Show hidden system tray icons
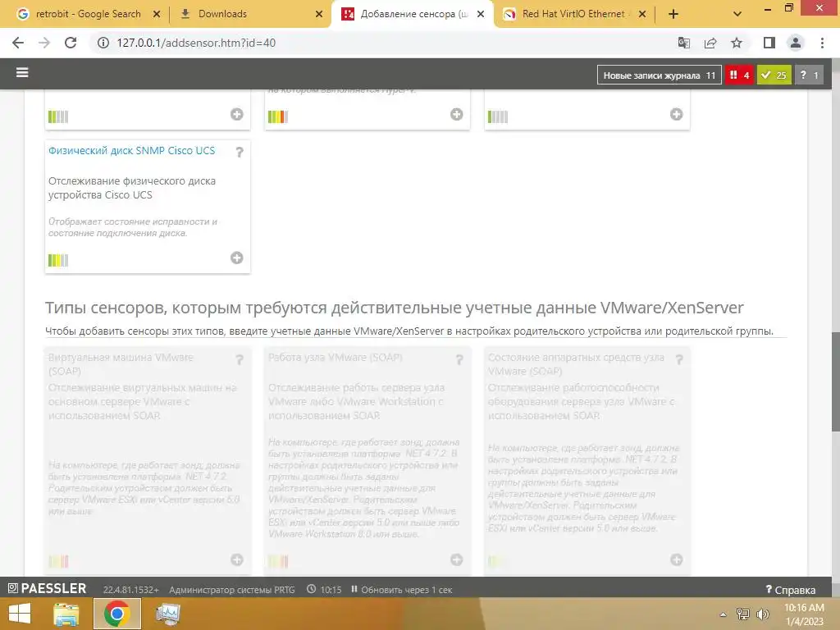This screenshot has height=630, width=840. pyautogui.click(x=724, y=614)
